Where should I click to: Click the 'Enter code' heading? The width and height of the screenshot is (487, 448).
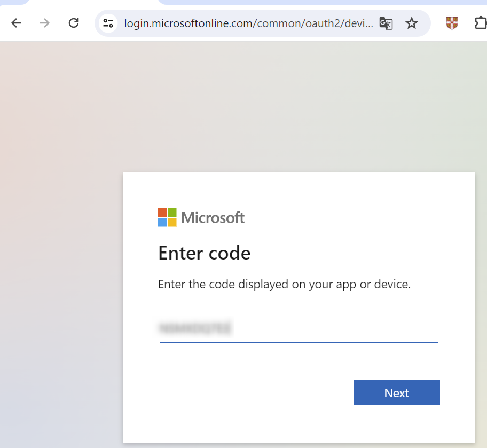click(x=205, y=253)
